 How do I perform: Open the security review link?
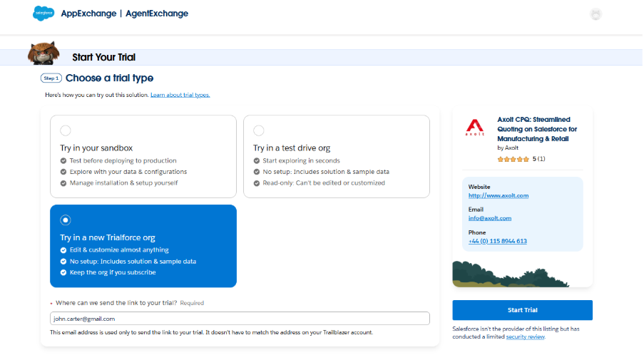(525, 336)
